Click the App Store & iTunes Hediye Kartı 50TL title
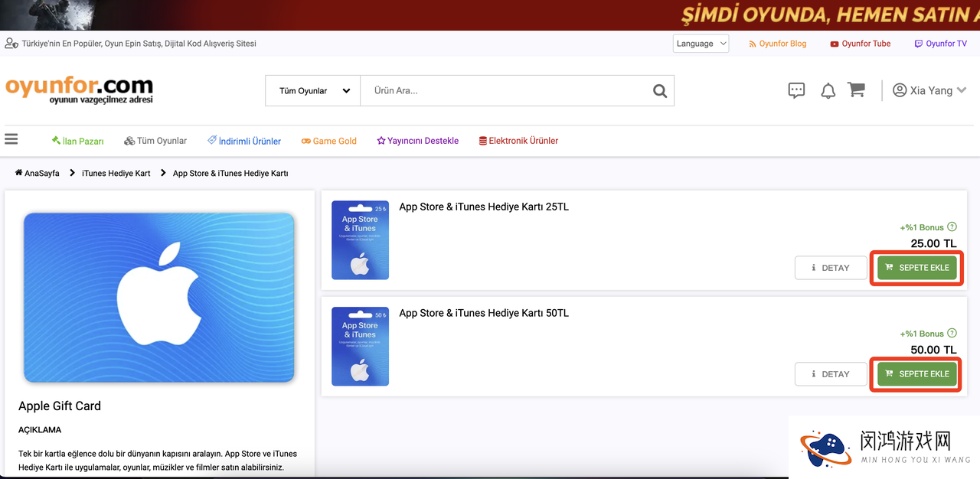Screen dimensions: 980x479 [484, 313]
